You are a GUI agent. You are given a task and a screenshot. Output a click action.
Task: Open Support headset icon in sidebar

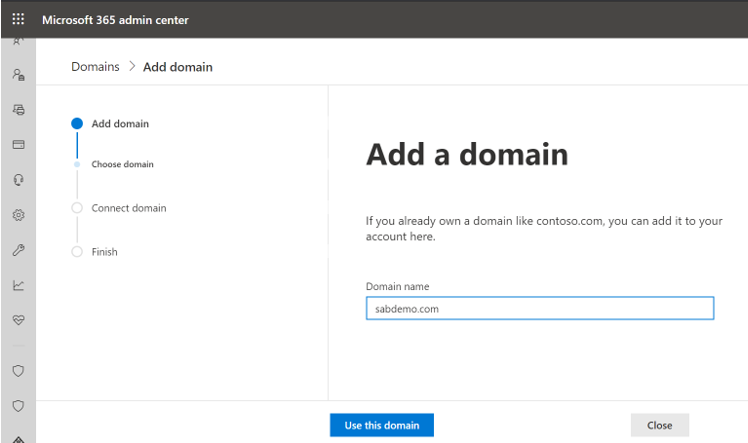18,180
